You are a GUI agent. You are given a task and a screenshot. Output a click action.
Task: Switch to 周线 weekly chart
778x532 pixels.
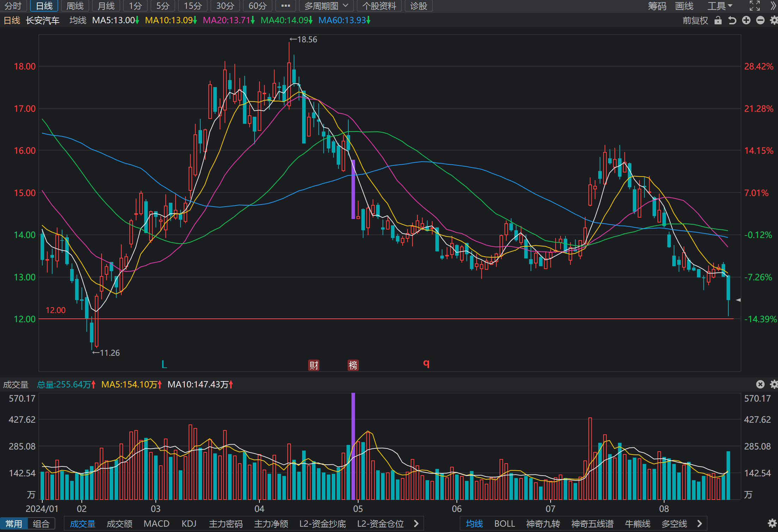75,6
